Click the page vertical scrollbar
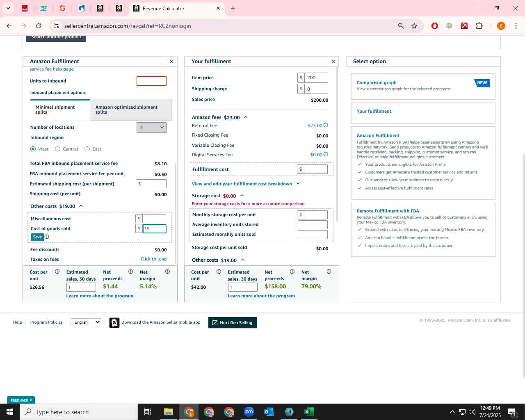 523,265
